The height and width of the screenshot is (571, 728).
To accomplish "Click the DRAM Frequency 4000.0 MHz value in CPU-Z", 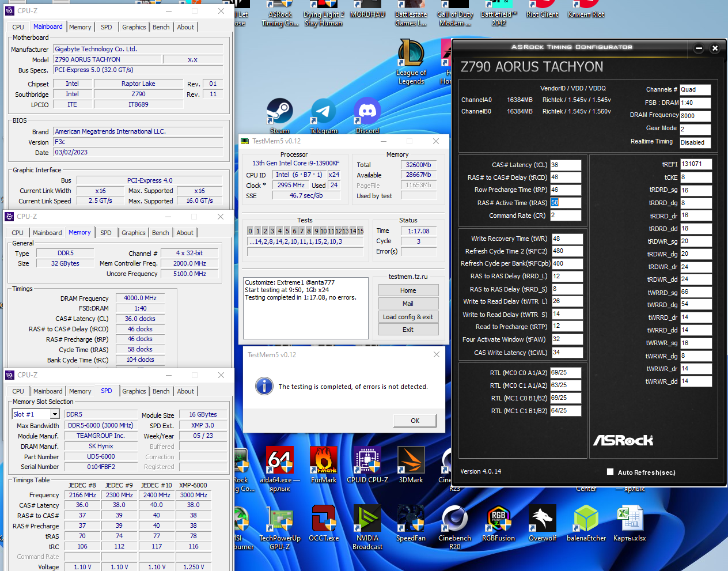I will point(140,298).
